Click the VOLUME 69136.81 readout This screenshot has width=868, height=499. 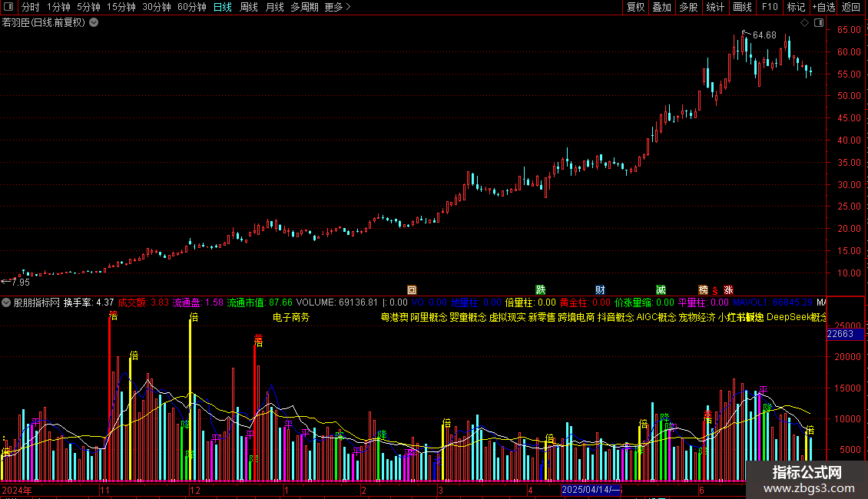(337, 302)
